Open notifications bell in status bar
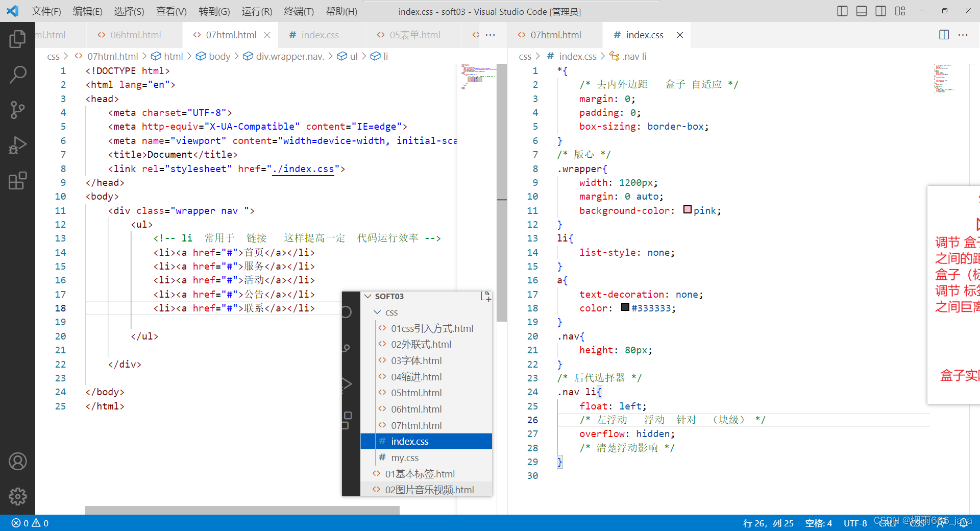This screenshot has height=531, width=980. tap(963, 523)
